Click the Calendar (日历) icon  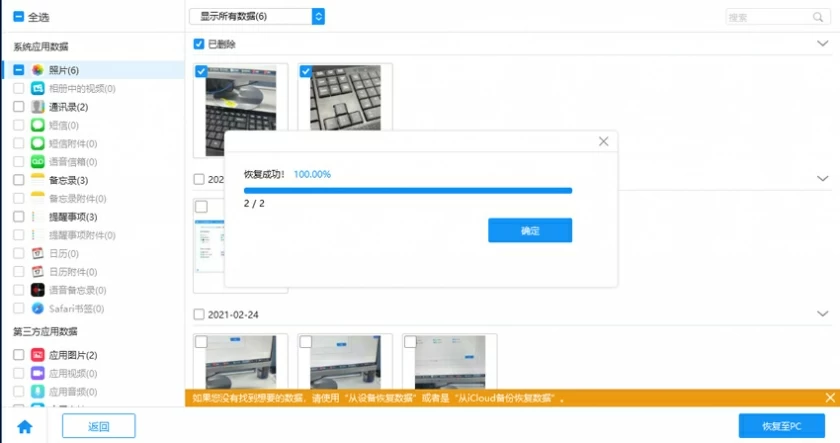pos(38,253)
